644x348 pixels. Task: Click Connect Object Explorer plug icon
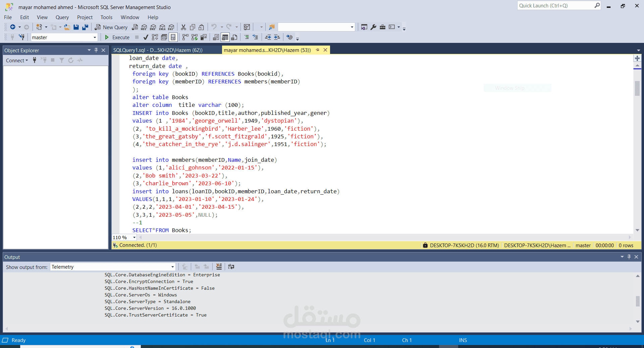point(35,60)
